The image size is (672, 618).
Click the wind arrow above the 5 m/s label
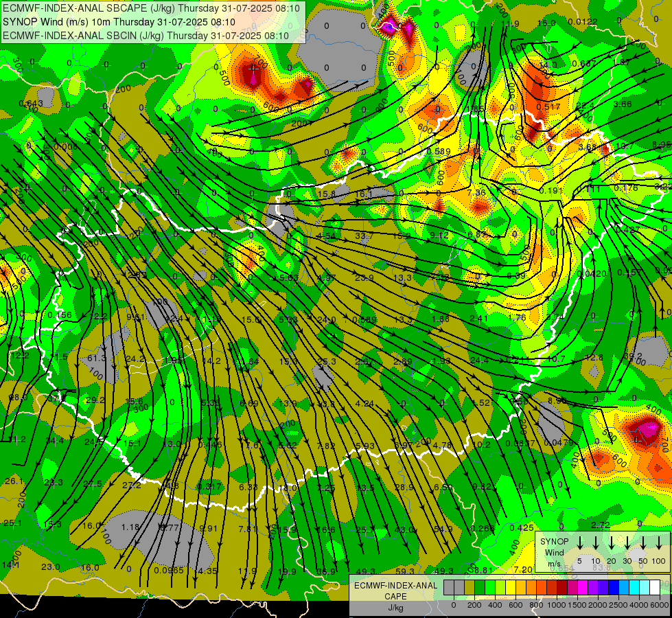click(x=580, y=542)
